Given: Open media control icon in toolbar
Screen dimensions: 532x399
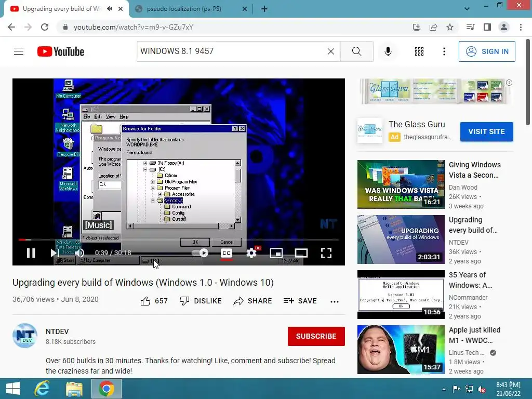Looking at the screenshot, I should 470,27.
